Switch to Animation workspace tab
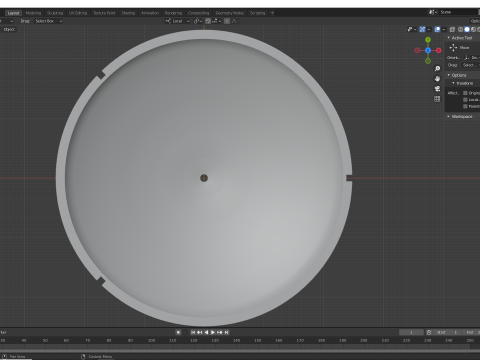This screenshot has width=480, height=360. click(150, 13)
